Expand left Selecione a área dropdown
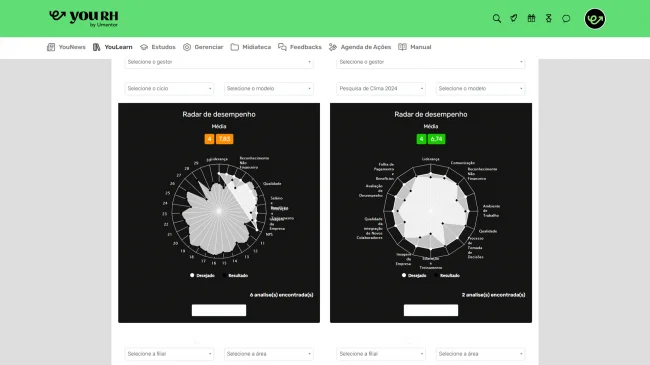This screenshot has height=365, width=650. click(269, 354)
